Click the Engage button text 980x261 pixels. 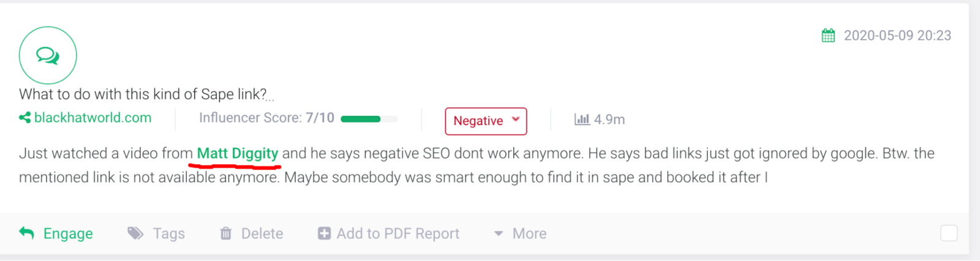click(68, 233)
